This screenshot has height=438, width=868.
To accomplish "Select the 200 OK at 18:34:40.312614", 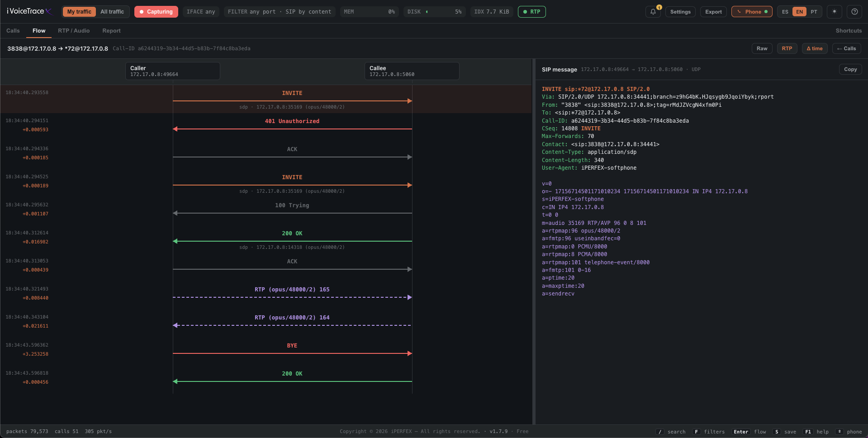I will (266, 239).
